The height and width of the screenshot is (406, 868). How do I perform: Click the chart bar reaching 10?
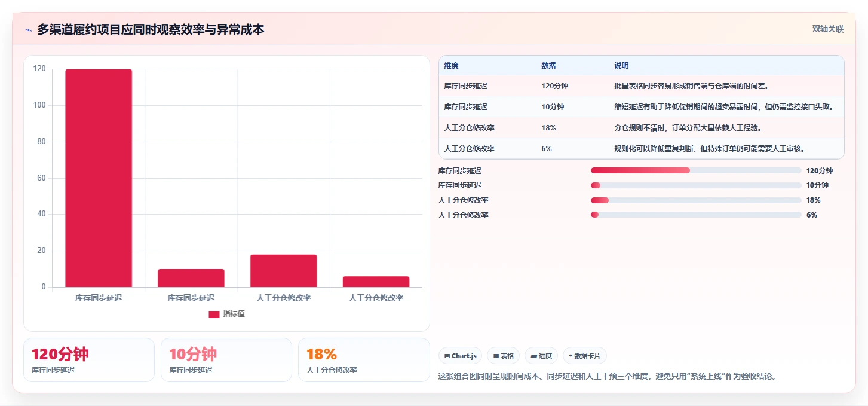tap(191, 278)
